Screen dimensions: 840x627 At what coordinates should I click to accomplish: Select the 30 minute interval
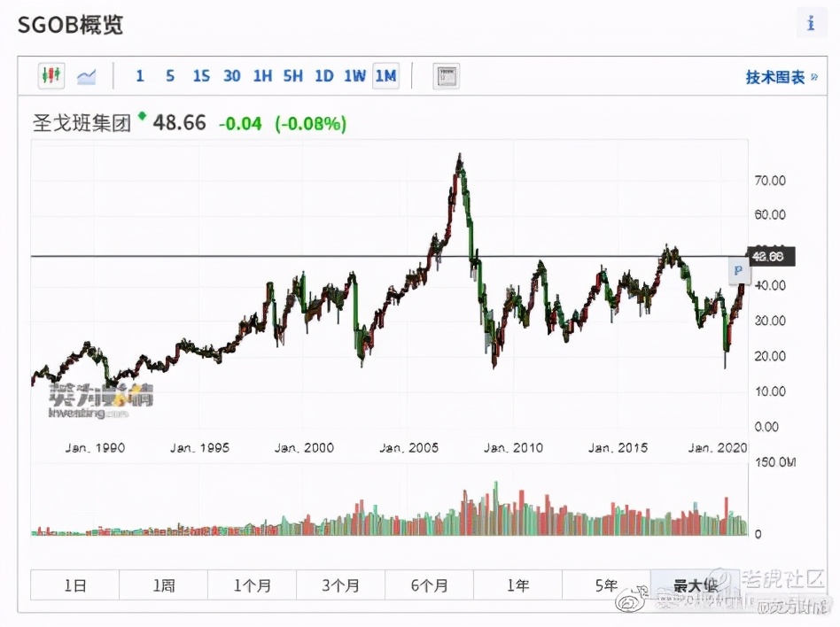231,76
